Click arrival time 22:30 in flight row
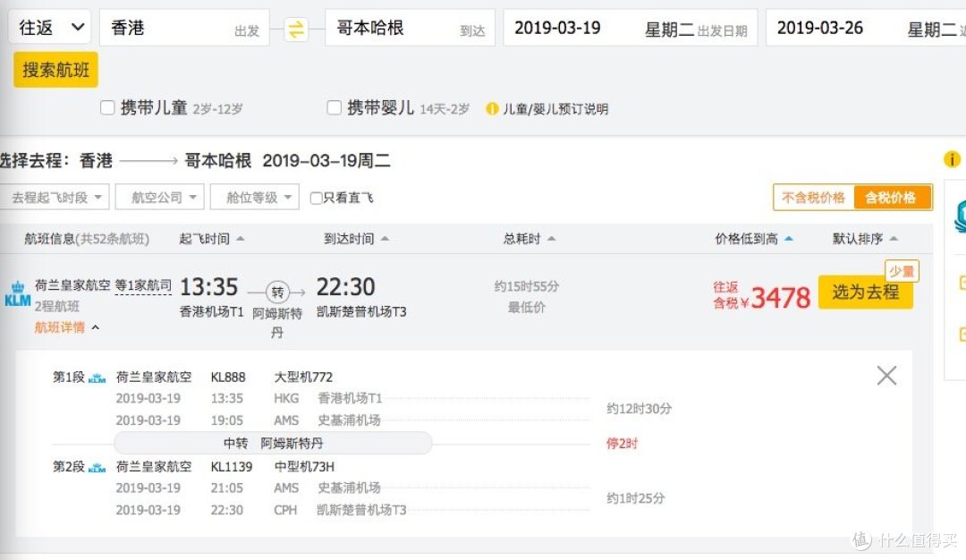 345,287
